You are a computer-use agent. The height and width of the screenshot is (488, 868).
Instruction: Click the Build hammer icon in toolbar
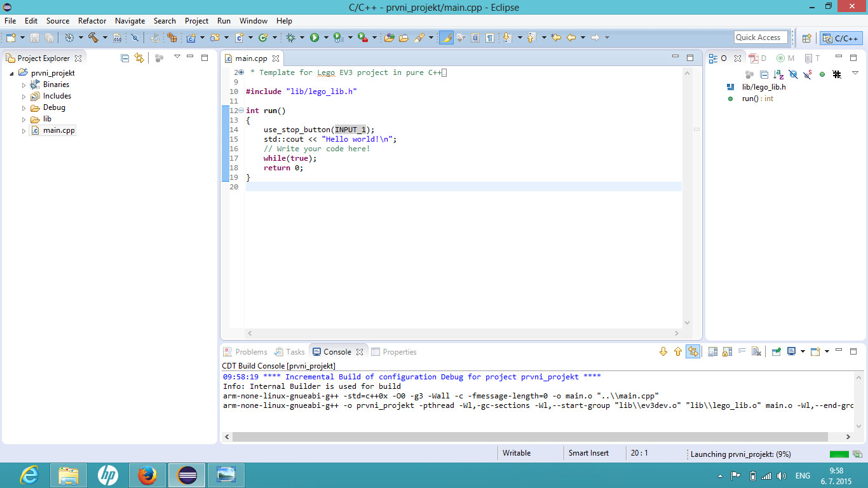click(93, 38)
